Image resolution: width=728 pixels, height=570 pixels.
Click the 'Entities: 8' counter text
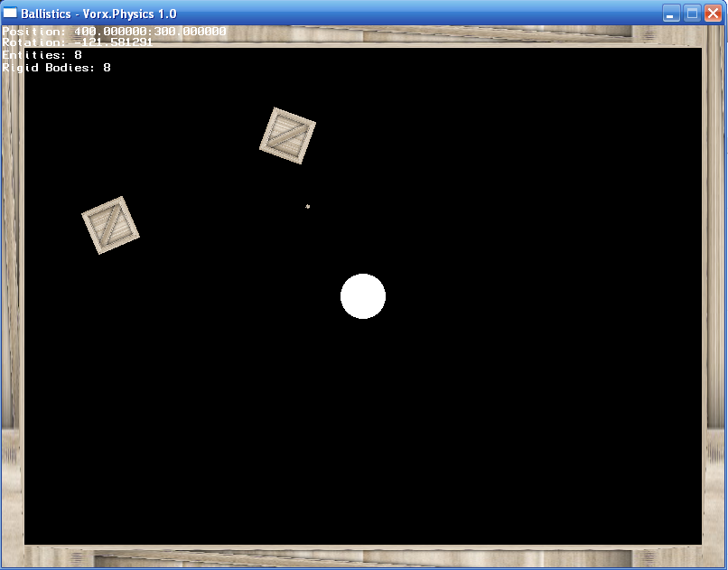coord(42,55)
